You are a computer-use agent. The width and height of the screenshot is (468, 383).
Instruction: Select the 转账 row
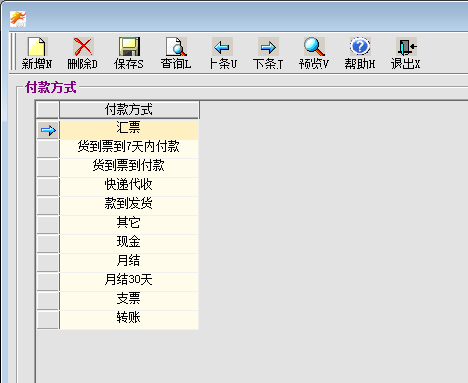[129, 320]
